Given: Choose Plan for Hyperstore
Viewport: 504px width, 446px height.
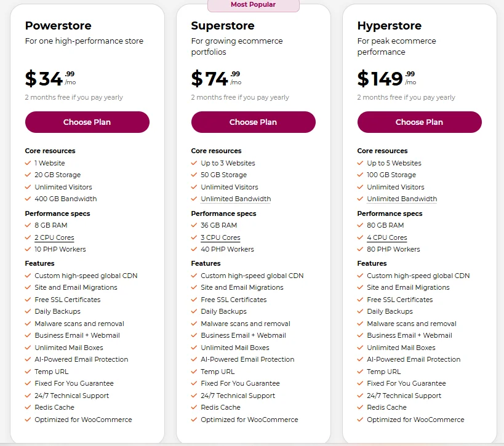Looking at the screenshot, I should point(419,122).
